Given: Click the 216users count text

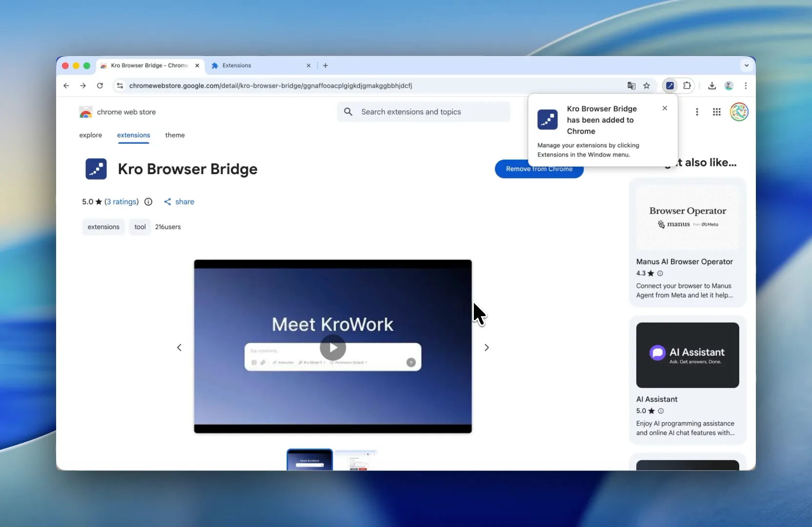Looking at the screenshot, I should click(168, 227).
